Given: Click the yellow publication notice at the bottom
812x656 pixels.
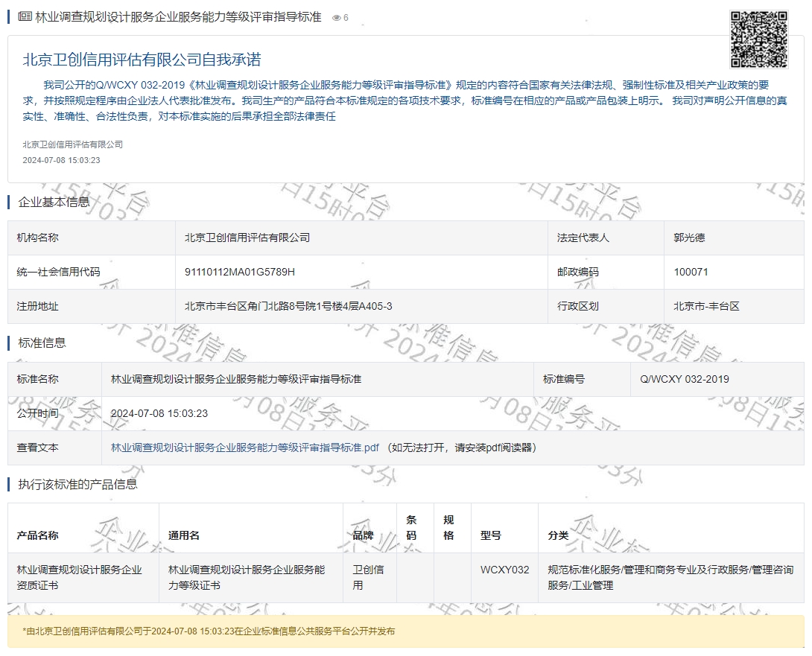Looking at the screenshot, I should point(406,631).
